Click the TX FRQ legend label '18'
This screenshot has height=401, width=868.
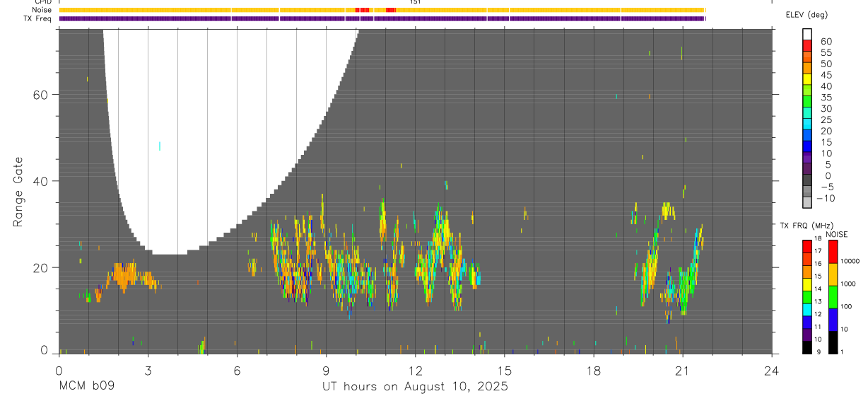coord(817,238)
